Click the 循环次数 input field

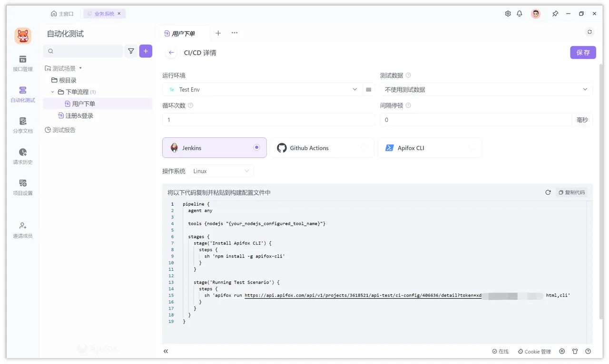(x=269, y=120)
